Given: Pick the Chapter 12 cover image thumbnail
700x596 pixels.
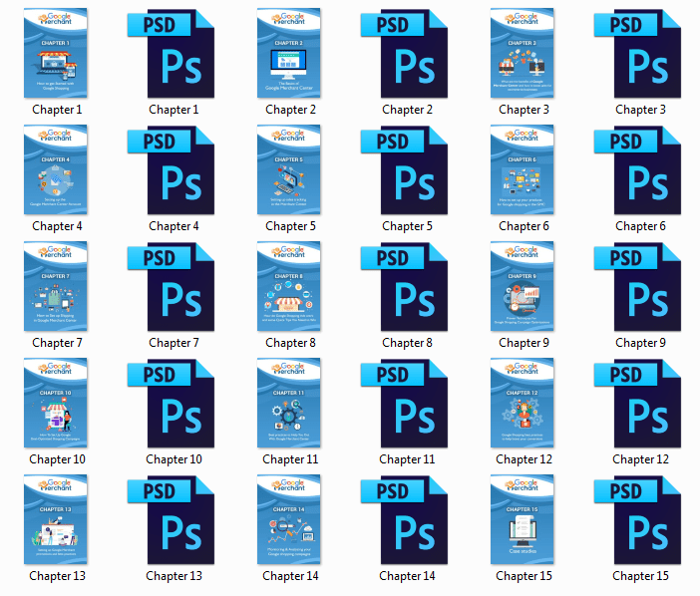Looking at the screenshot, I should pyautogui.click(x=522, y=402).
